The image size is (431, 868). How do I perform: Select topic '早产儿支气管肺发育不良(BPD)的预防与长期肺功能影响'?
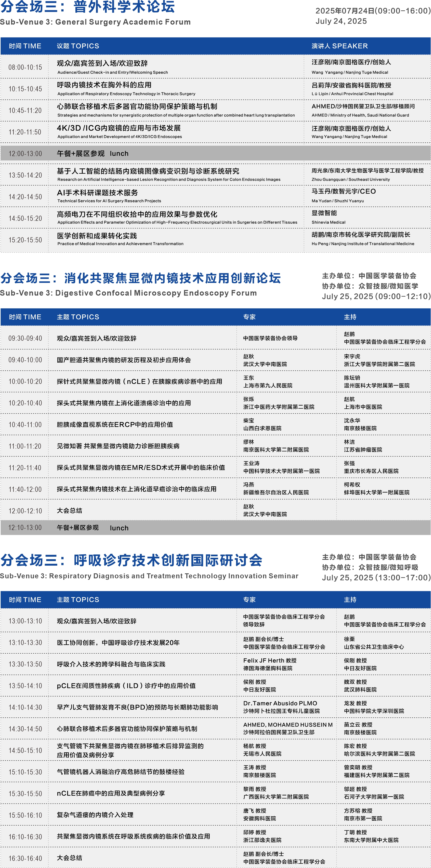pyautogui.click(x=137, y=707)
